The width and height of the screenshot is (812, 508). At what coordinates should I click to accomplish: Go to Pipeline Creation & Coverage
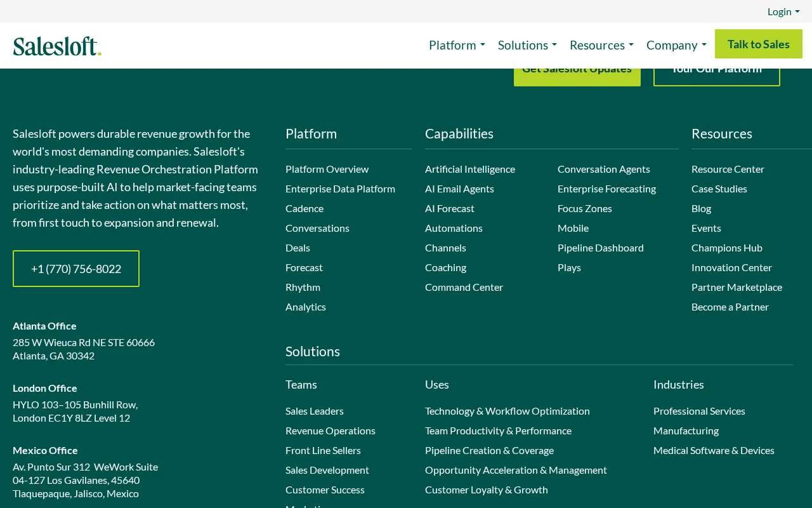pos(489,450)
